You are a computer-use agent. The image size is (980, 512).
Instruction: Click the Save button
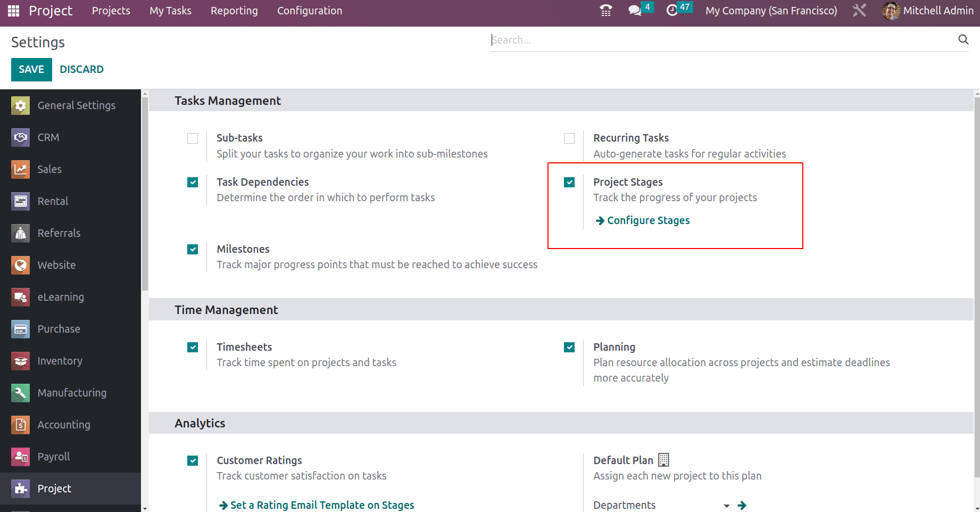point(31,69)
